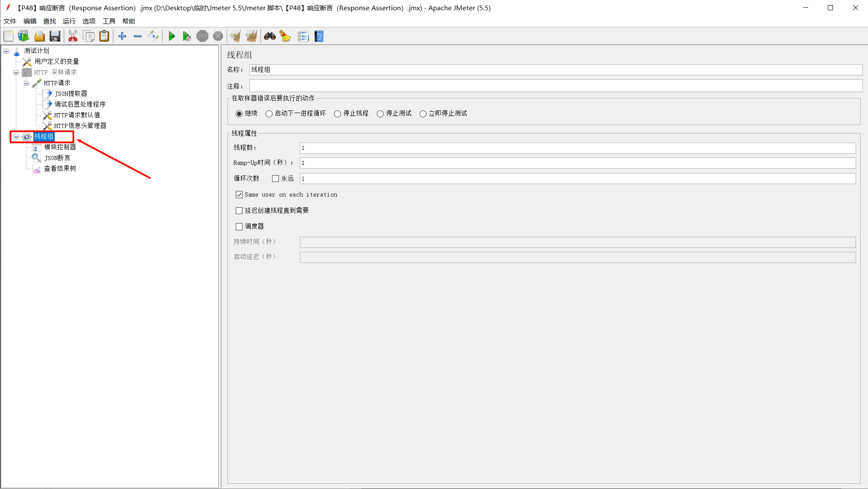Open the 查找 menu
This screenshot has height=489, width=868.
pyautogui.click(x=50, y=21)
